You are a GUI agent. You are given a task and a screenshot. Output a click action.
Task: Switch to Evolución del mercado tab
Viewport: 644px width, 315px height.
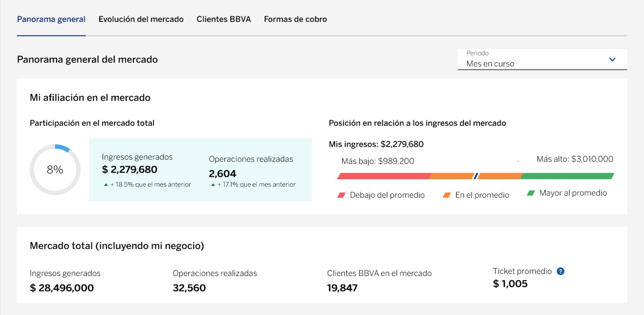coord(141,19)
